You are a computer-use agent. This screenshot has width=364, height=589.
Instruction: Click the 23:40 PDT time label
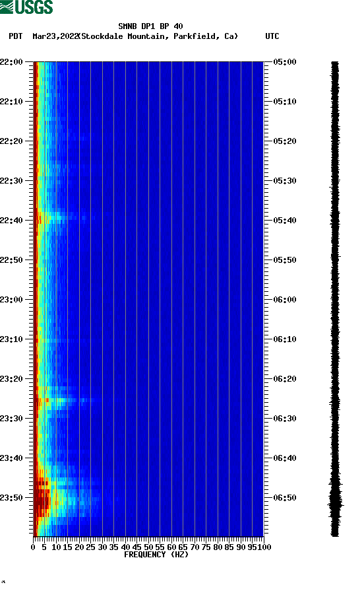click(11, 458)
